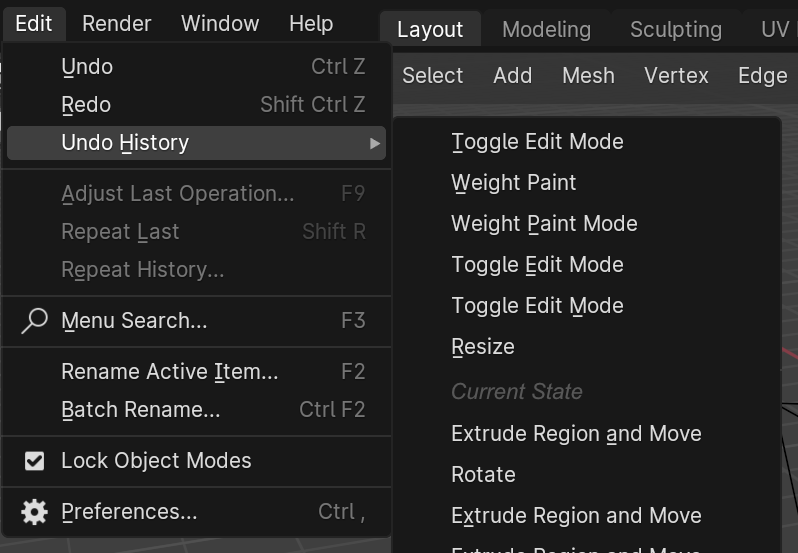Expand the Undo History submenu arrow
The height and width of the screenshot is (553, 798).
pos(375,143)
